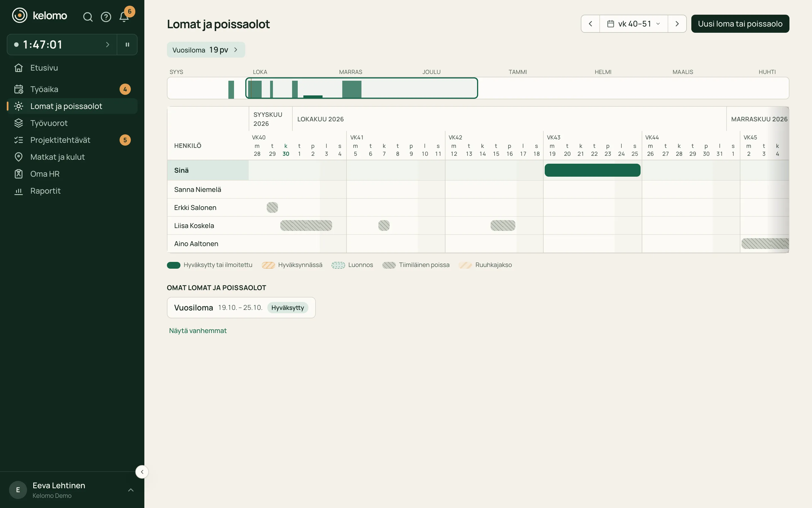The image size is (812, 508).
Task: Click the highlighted day 30 in week 40
Action: (x=286, y=154)
